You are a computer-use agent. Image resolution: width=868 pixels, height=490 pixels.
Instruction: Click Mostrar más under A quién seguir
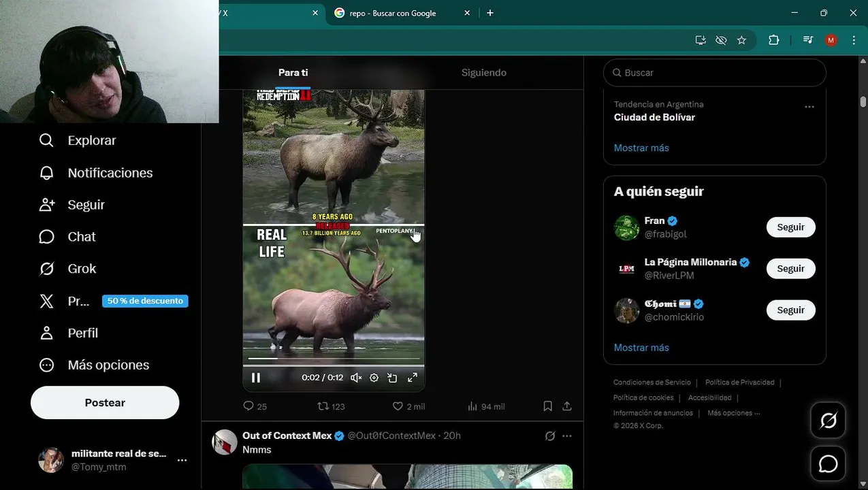point(641,348)
